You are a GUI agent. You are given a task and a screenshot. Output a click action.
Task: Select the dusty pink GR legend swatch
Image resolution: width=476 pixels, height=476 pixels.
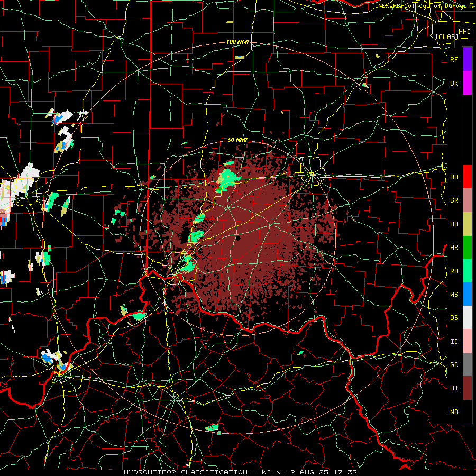[x=467, y=200]
